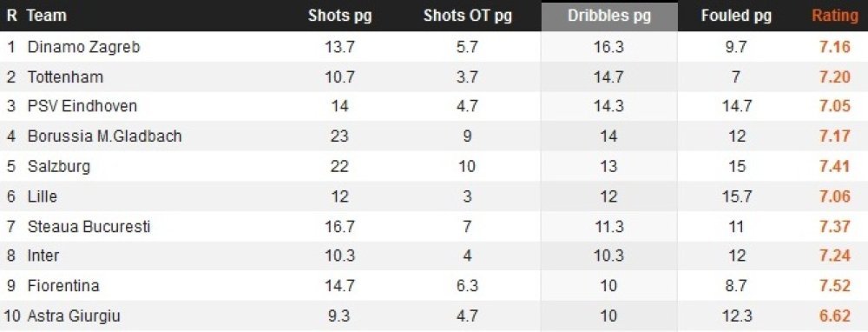
Task: Open the Salzburg team link
Action: tap(59, 166)
